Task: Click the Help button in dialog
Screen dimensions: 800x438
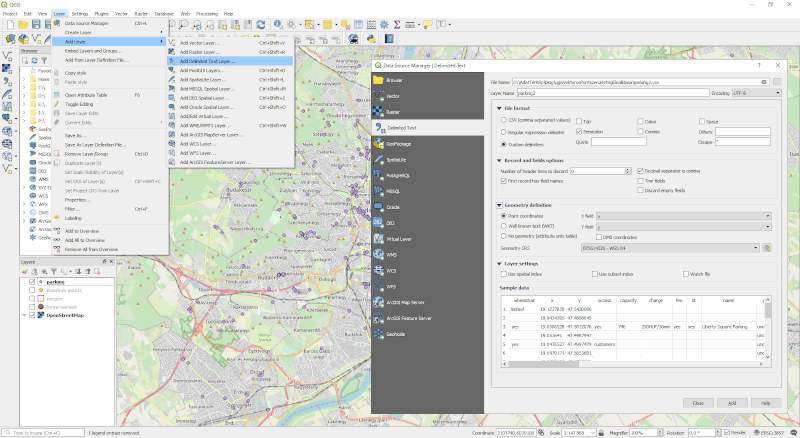Action: click(766, 403)
